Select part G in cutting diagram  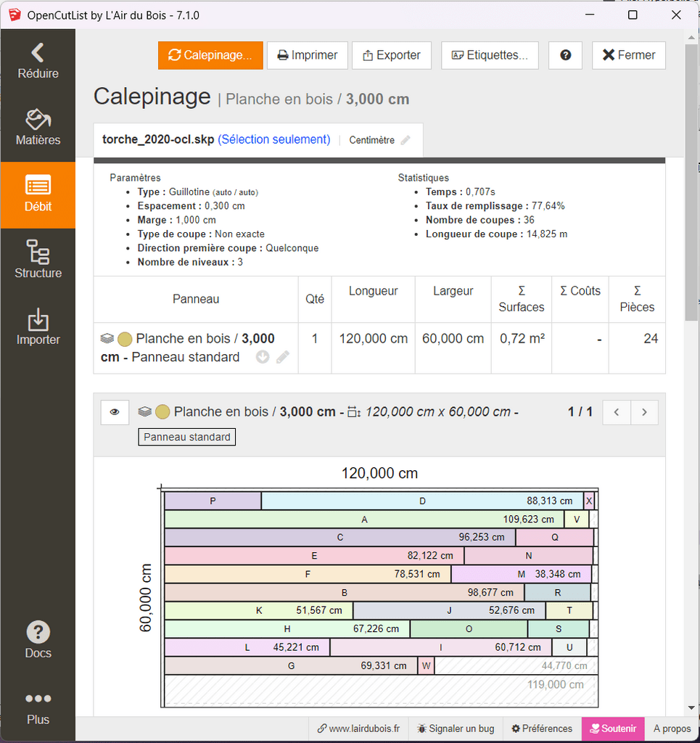point(291,665)
